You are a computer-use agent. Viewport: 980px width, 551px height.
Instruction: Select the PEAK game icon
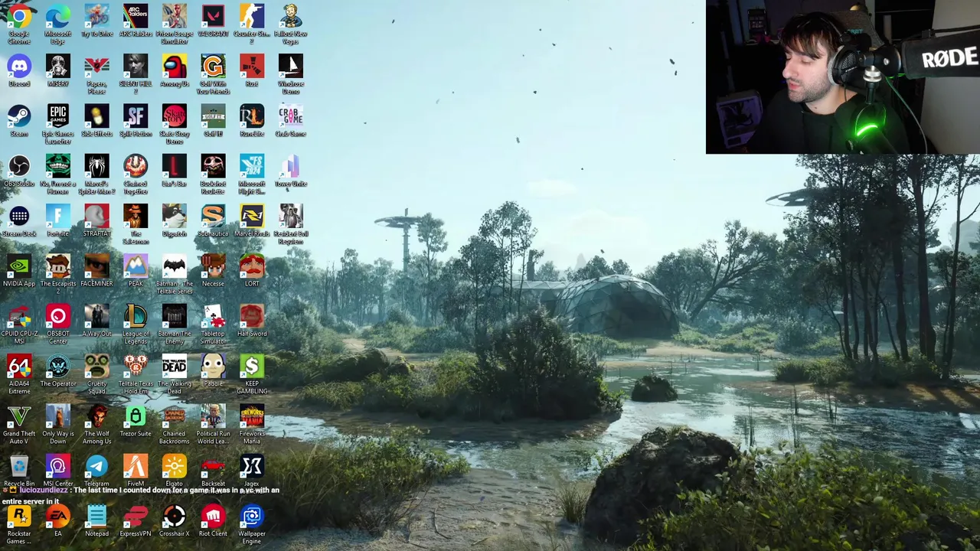(x=136, y=266)
